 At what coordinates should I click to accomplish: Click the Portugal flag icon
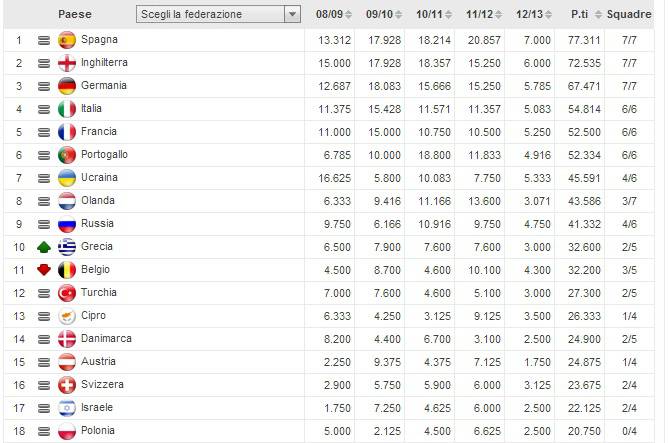pos(67,155)
